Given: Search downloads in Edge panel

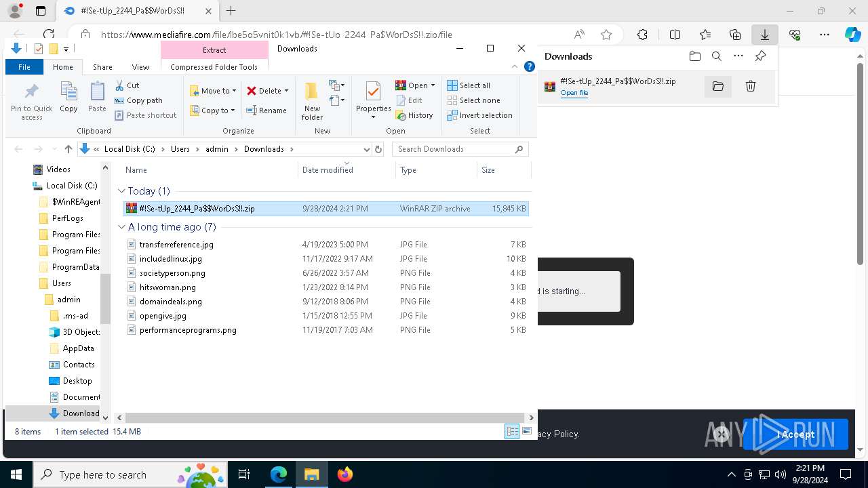Looking at the screenshot, I should coord(717,56).
